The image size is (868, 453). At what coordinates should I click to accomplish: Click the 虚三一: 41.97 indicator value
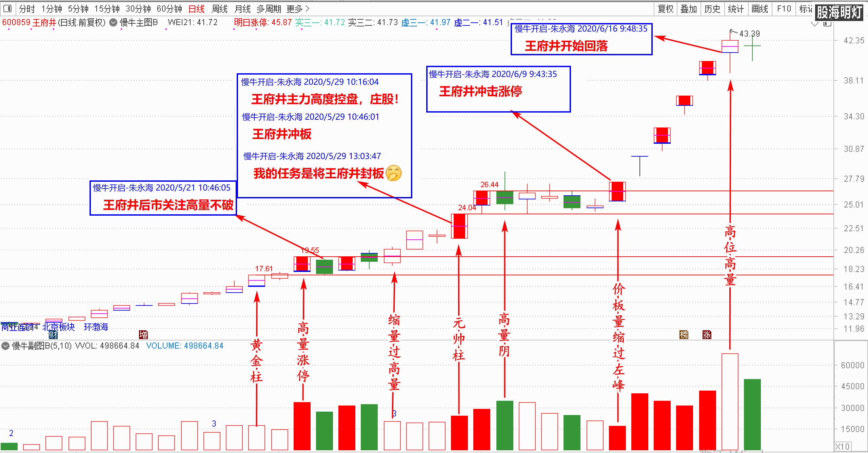click(x=426, y=22)
